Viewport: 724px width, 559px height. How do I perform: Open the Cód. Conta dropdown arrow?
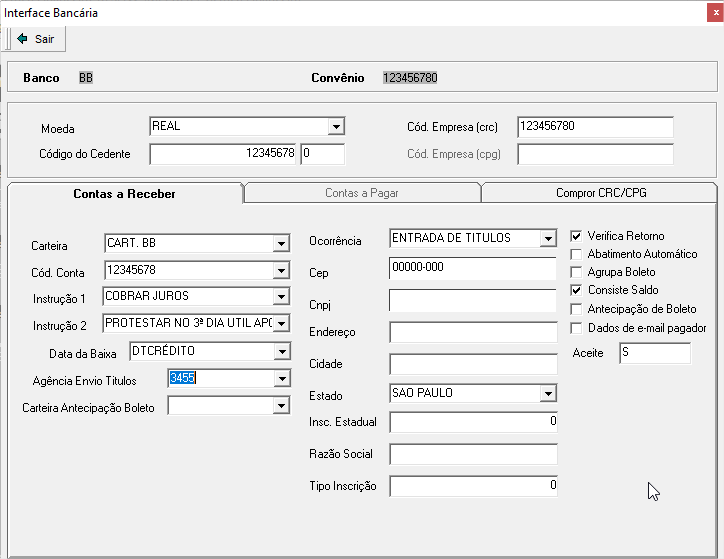coord(281,270)
